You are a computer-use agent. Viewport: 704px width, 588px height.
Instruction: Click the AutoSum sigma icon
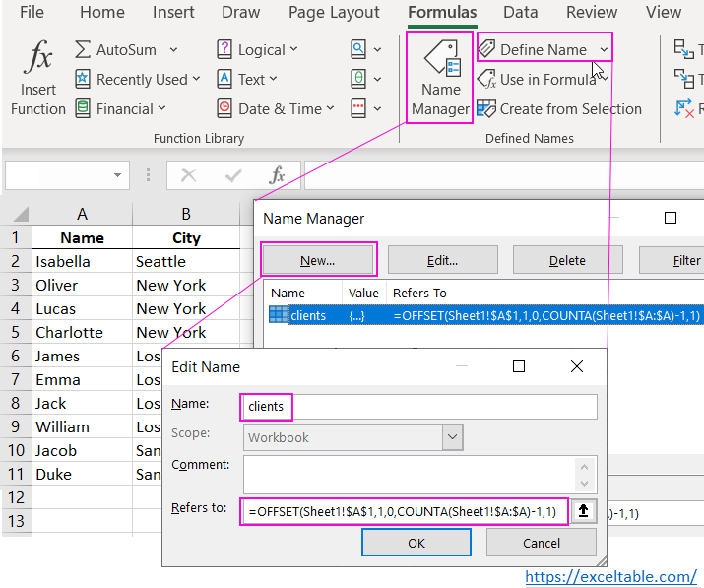point(82,49)
